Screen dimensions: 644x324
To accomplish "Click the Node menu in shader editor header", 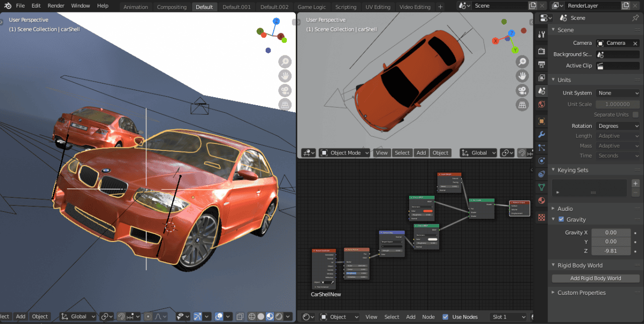I will [428, 316].
